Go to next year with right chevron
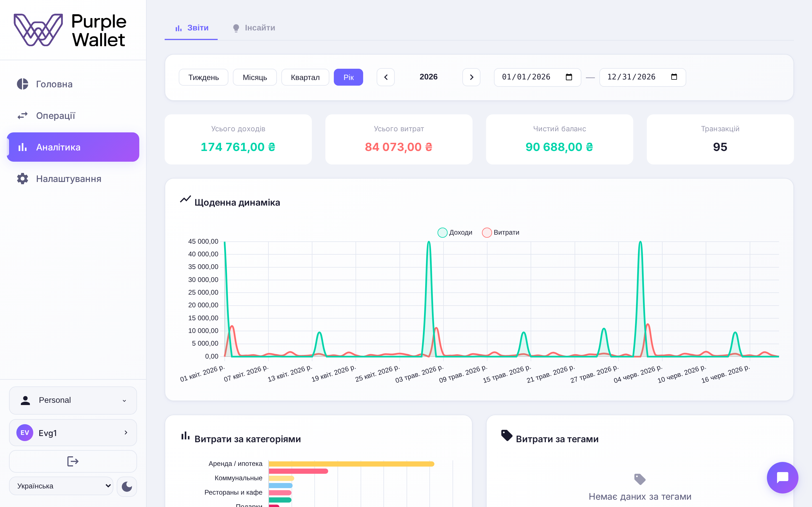 471,77
